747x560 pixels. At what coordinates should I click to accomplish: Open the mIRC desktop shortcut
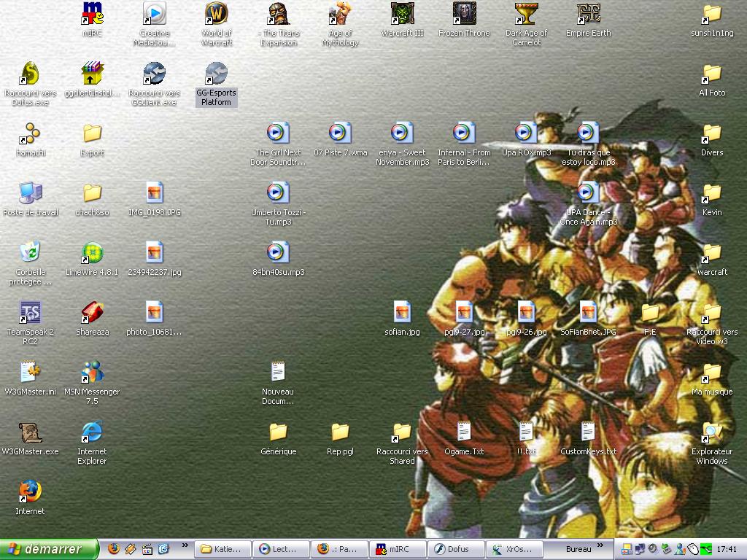(92, 15)
